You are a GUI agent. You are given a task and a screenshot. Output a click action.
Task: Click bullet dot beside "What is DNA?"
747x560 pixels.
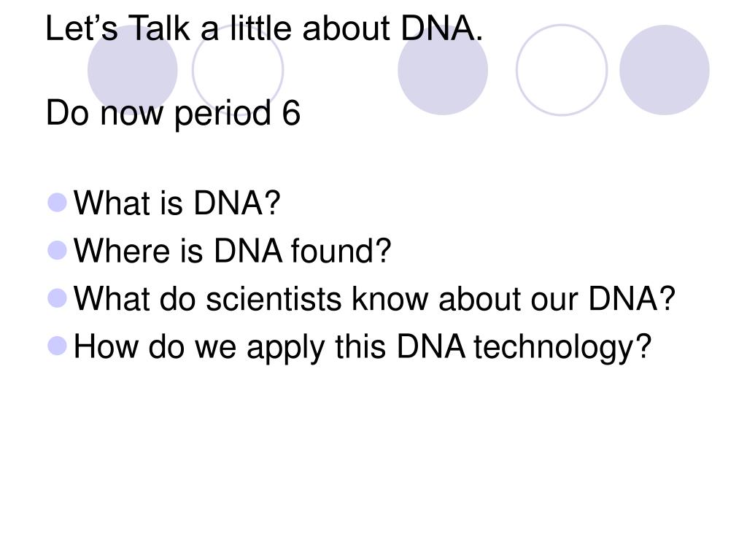57,203
